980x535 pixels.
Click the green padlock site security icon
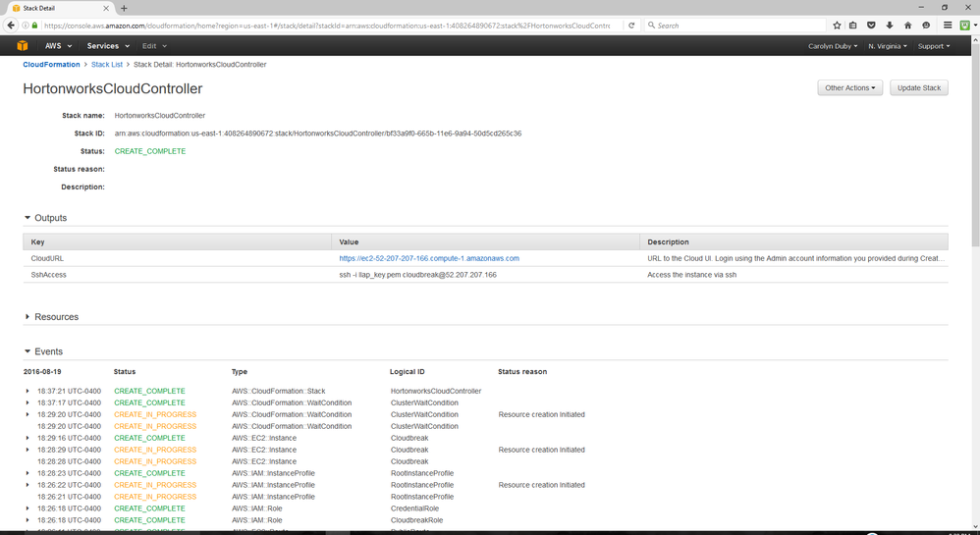(x=35, y=26)
